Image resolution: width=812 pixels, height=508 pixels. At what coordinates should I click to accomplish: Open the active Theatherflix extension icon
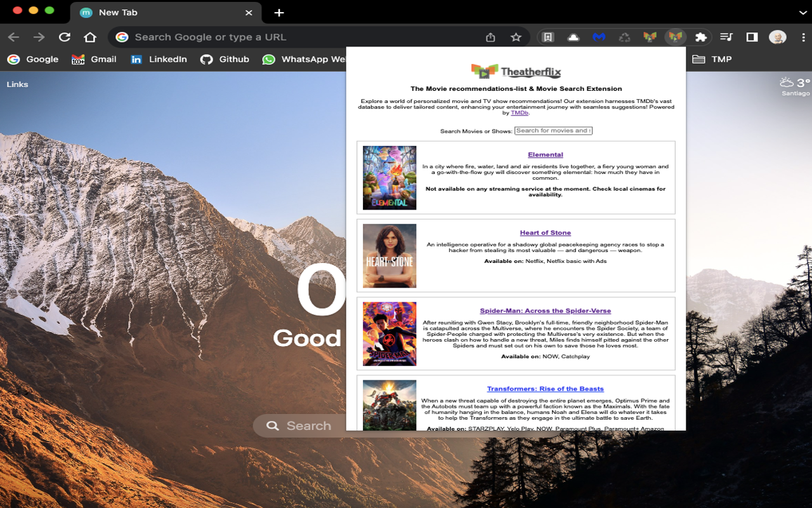click(x=676, y=37)
